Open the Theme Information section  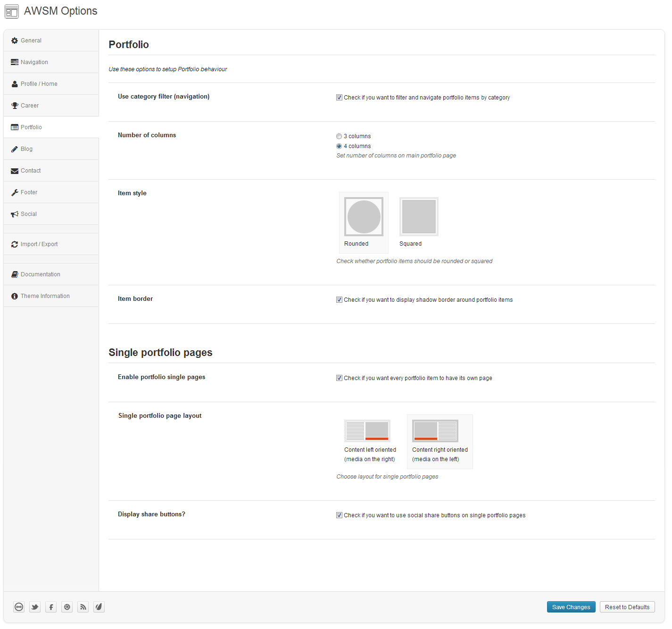click(x=51, y=296)
